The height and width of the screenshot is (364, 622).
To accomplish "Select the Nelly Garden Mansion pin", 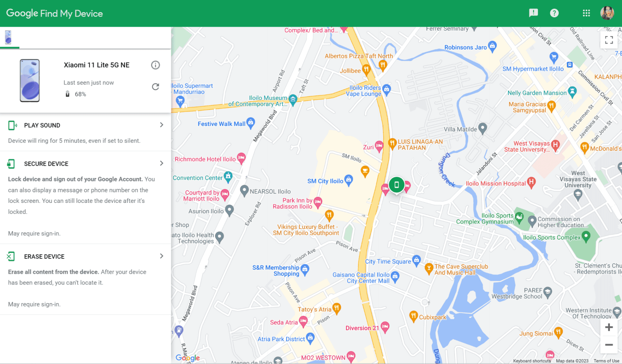I will 572,92.
